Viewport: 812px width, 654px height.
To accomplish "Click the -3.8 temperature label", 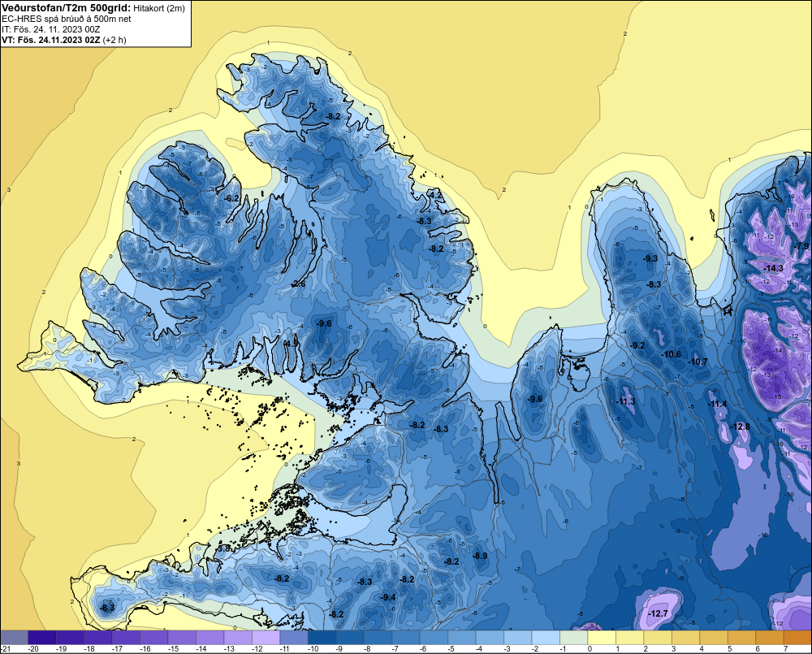I will coord(223,548).
